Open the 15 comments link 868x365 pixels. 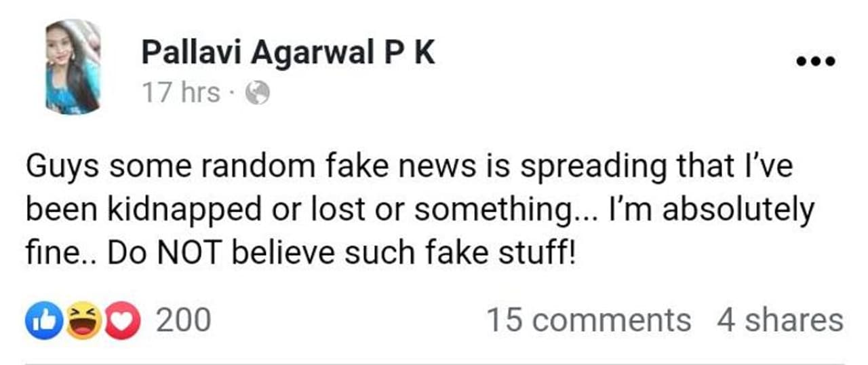(x=589, y=320)
